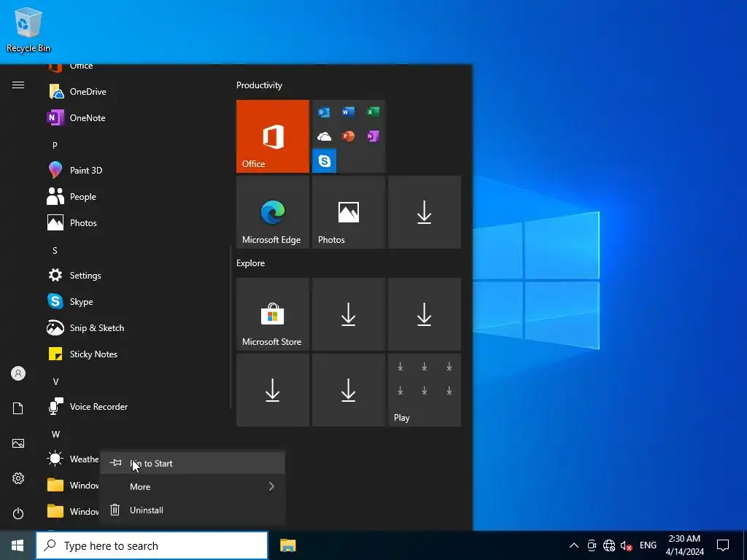Image resolution: width=747 pixels, height=560 pixels.
Task: Open Excel in the Office folder tile
Action: coord(373,112)
